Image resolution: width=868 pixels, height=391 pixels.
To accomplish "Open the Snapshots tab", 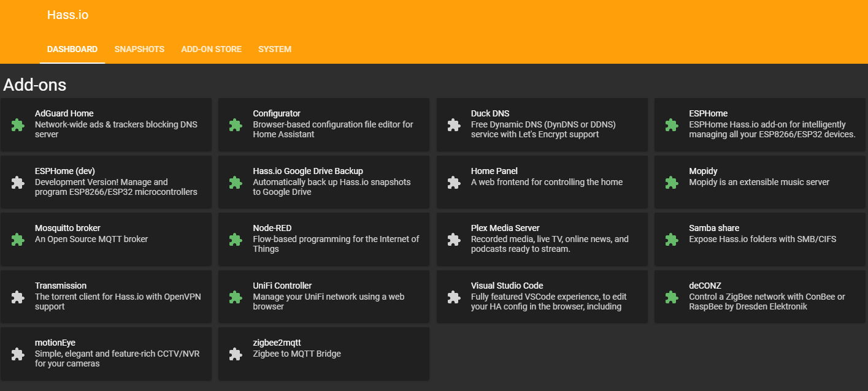I will (139, 49).
